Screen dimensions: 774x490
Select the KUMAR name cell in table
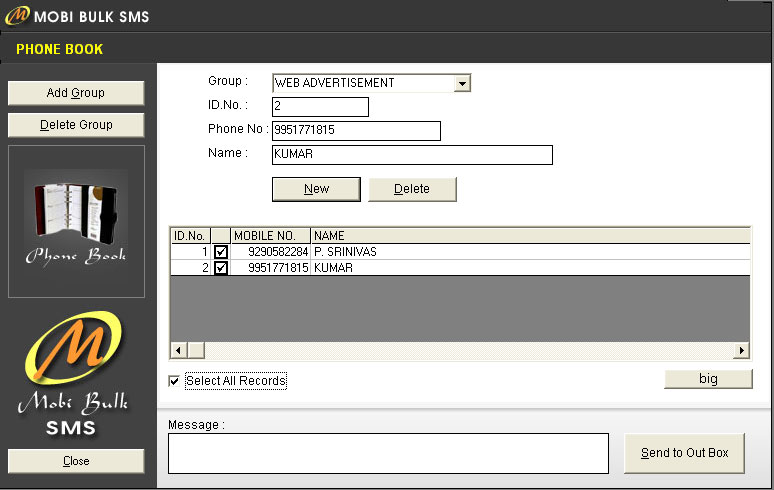click(x=531, y=268)
